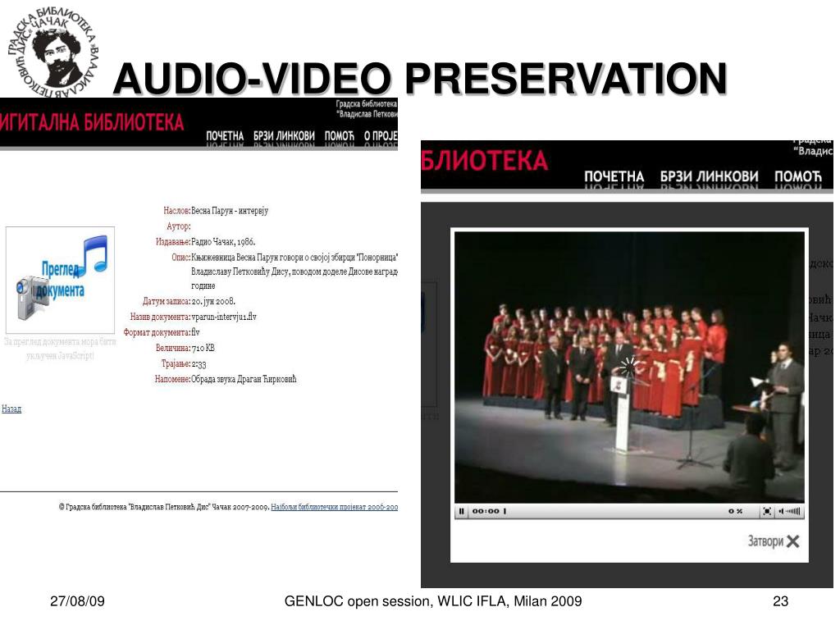
Task: Click the video progress seek bar
Action: tap(614, 511)
